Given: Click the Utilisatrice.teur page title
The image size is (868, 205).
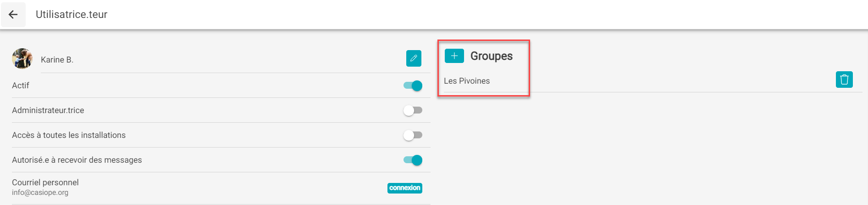Looking at the screenshot, I should click(72, 14).
